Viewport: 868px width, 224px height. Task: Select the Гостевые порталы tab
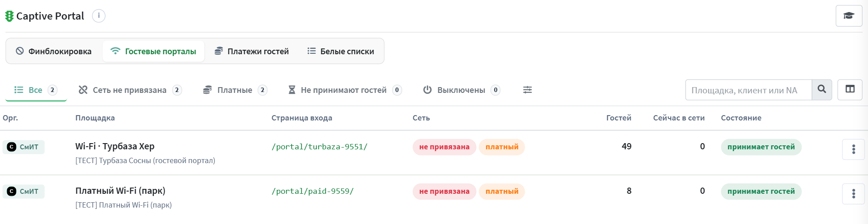pos(153,51)
